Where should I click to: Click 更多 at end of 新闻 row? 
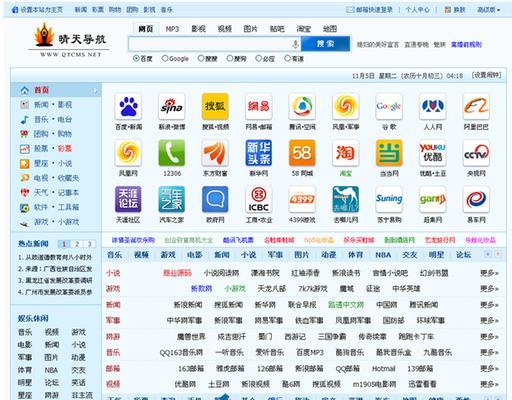[489, 305]
